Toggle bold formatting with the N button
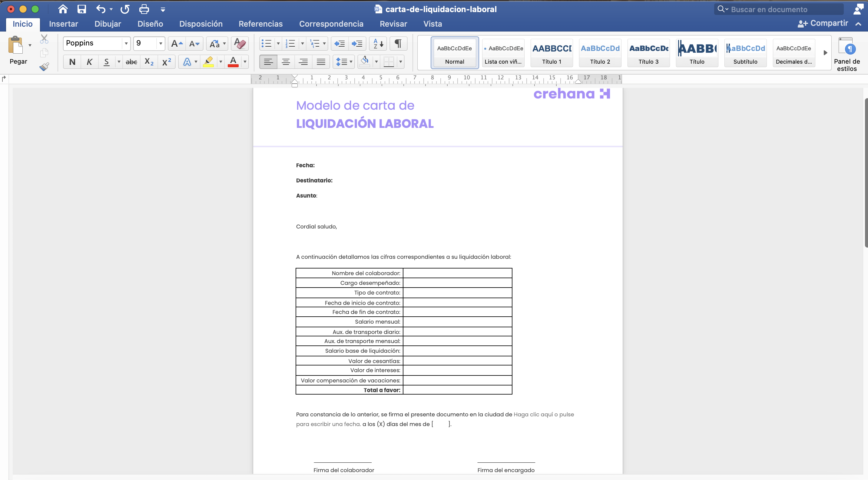This screenshot has width=868, height=480. click(72, 62)
